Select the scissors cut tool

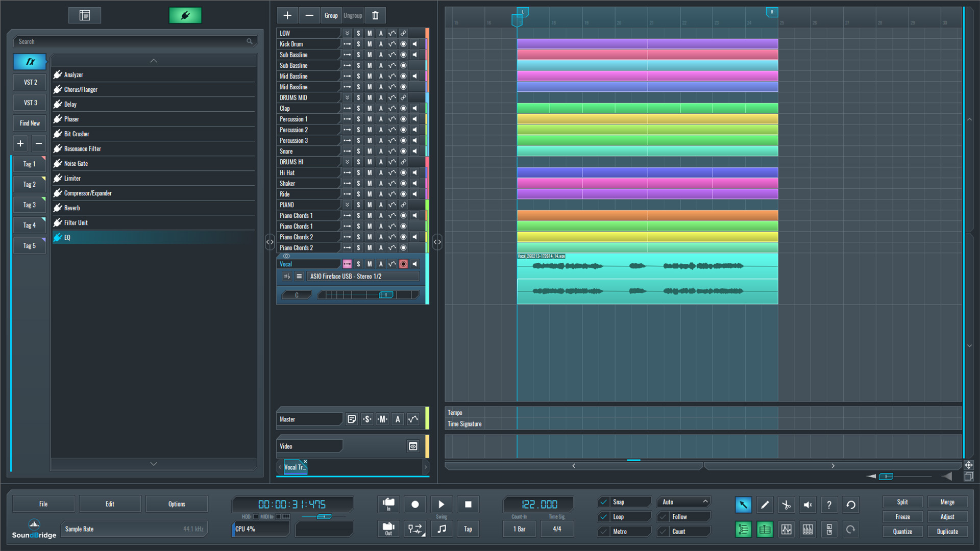(x=786, y=505)
